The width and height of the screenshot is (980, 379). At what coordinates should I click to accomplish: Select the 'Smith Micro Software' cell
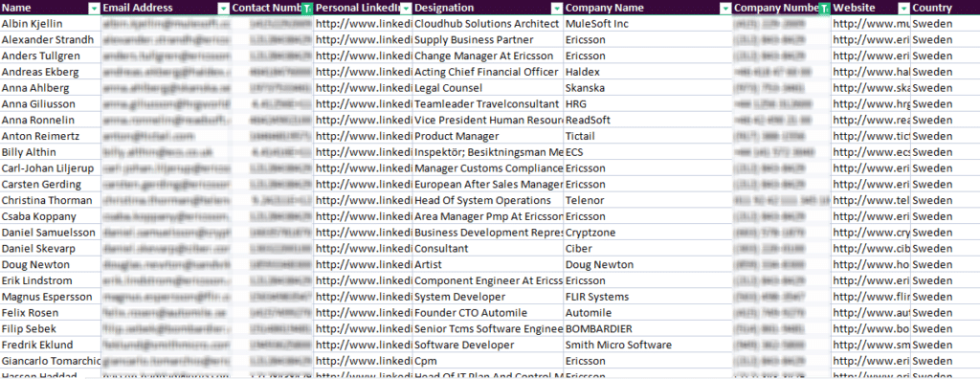click(648, 345)
